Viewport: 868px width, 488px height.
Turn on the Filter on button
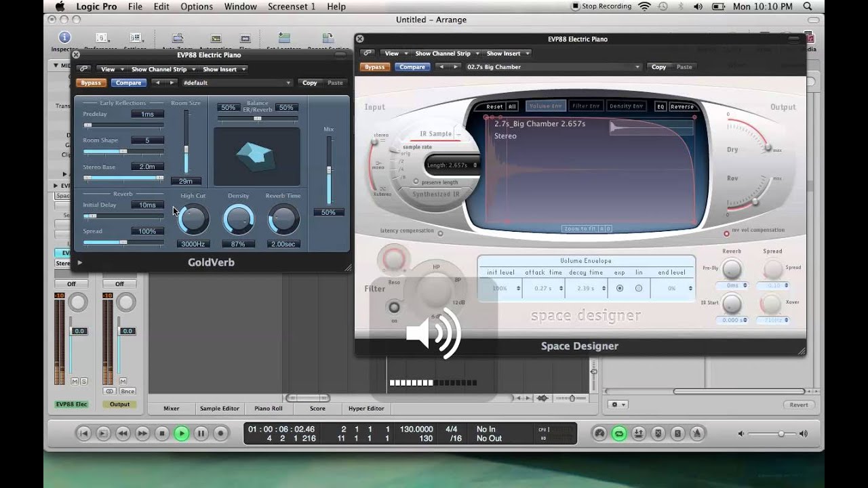coord(394,307)
